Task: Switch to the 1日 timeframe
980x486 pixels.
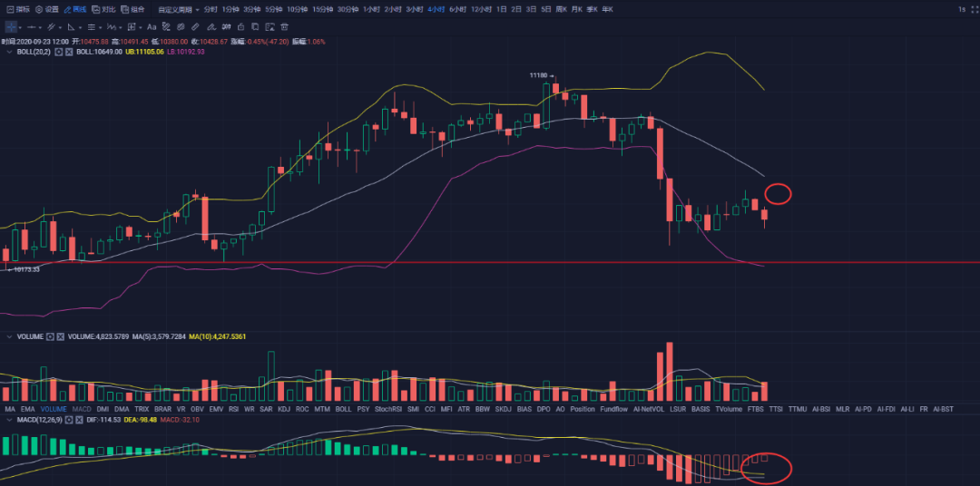Action: pos(502,9)
